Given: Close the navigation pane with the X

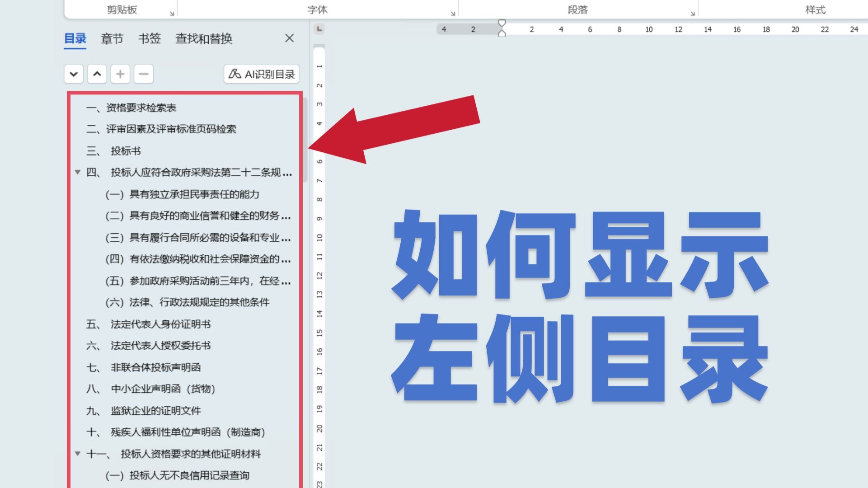Looking at the screenshot, I should 289,38.
